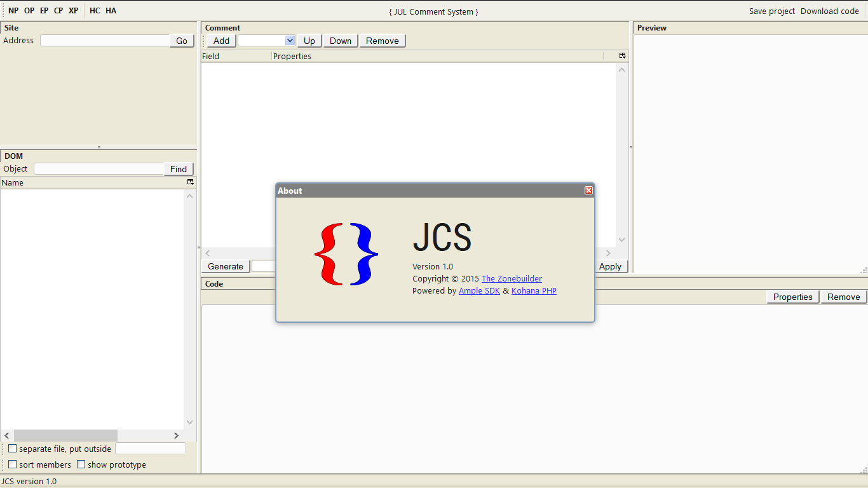This screenshot has width=868, height=488.
Task: Toggle the 'sort members' checkbox
Action: [x=13, y=464]
